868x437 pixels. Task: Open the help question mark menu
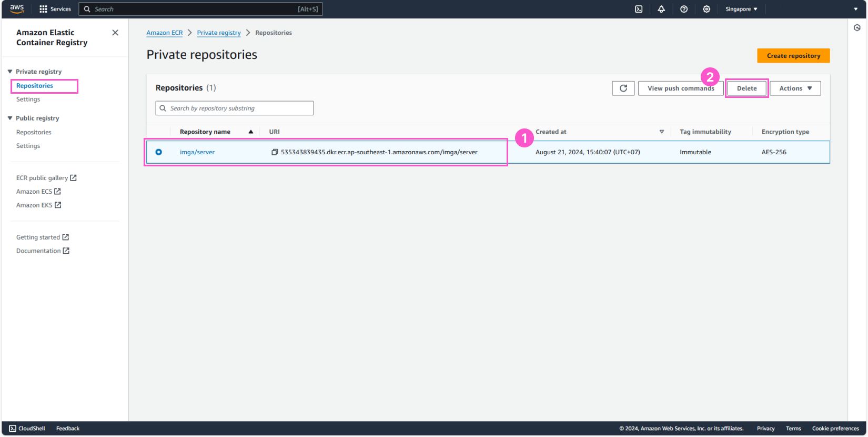pyautogui.click(x=684, y=9)
